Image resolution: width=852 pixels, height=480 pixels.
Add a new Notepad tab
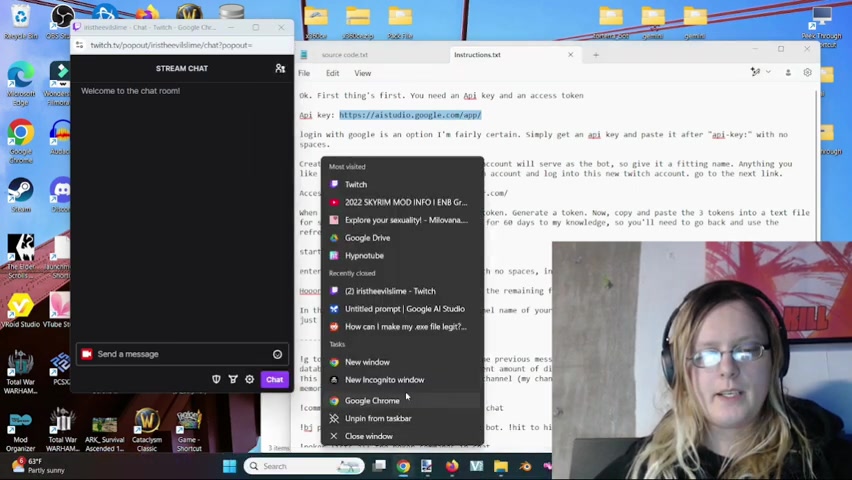[x=596, y=55]
